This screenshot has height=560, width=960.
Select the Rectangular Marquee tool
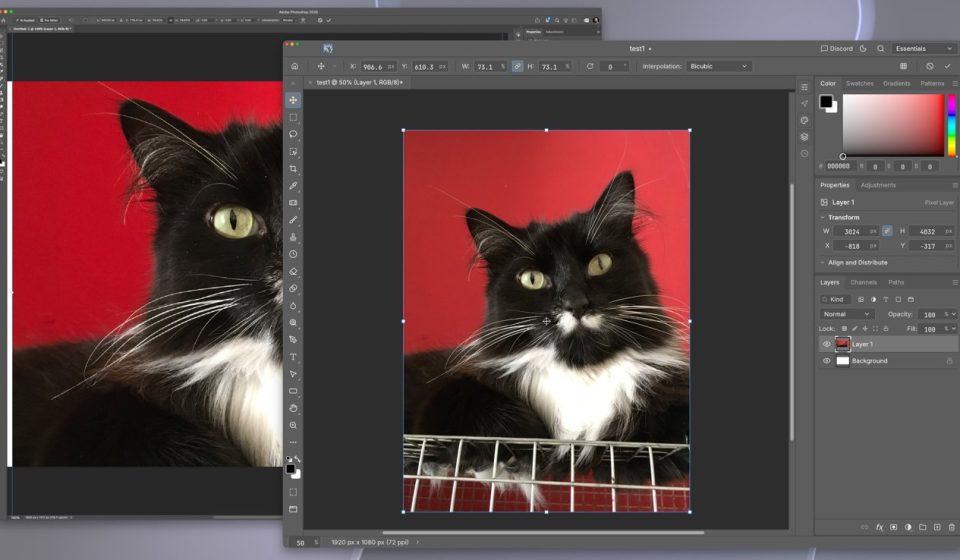pos(293,117)
